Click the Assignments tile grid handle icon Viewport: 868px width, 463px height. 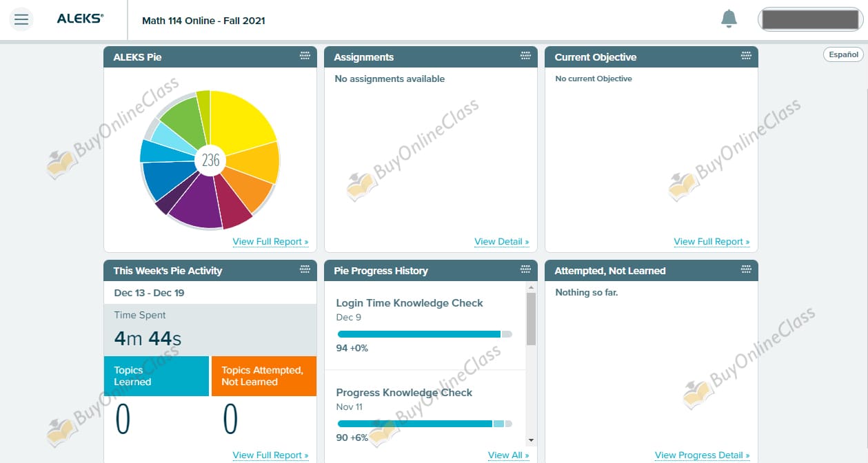coord(526,56)
